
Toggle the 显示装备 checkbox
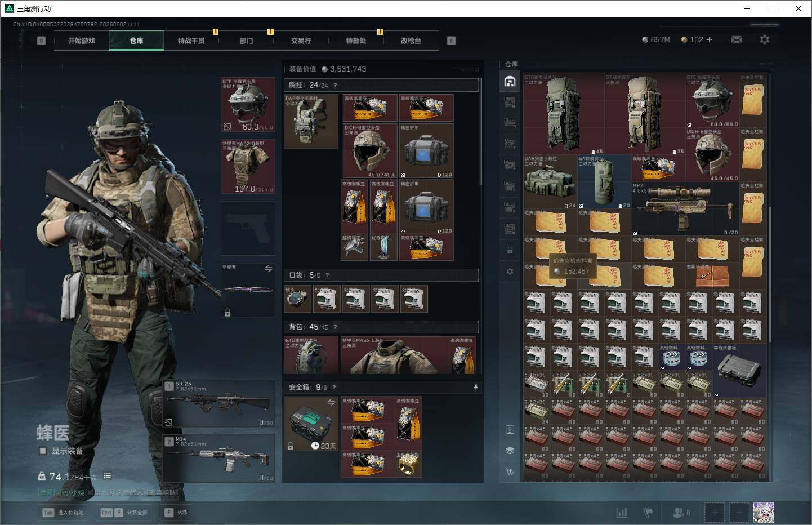pos(43,451)
